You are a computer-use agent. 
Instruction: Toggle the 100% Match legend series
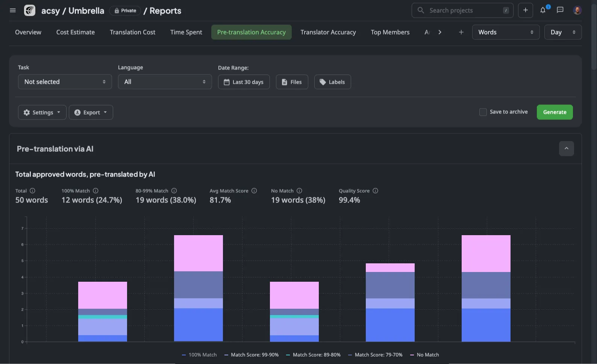(x=199, y=355)
